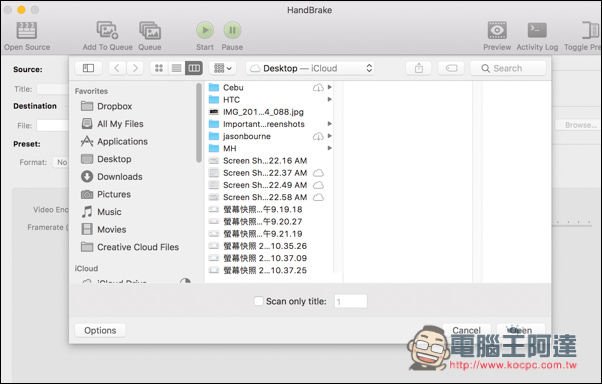Enable the Scan only title checkbox
602x384 pixels.
(258, 301)
